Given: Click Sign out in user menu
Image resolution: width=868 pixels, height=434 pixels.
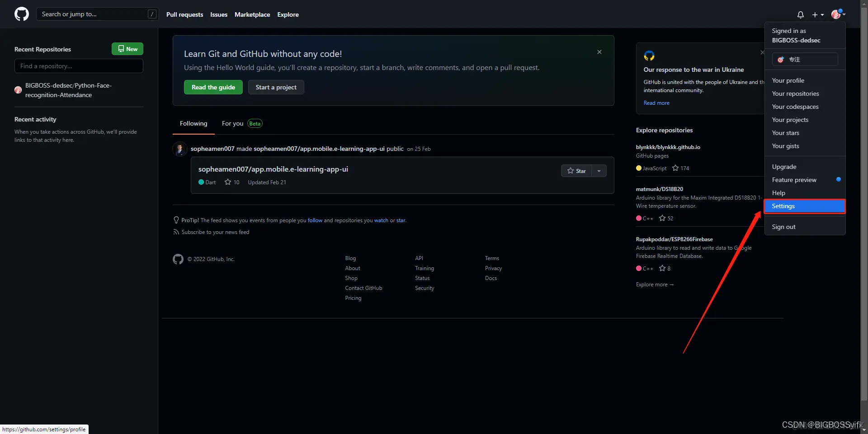Looking at the screenshot, I should click(x=805, y=227).
